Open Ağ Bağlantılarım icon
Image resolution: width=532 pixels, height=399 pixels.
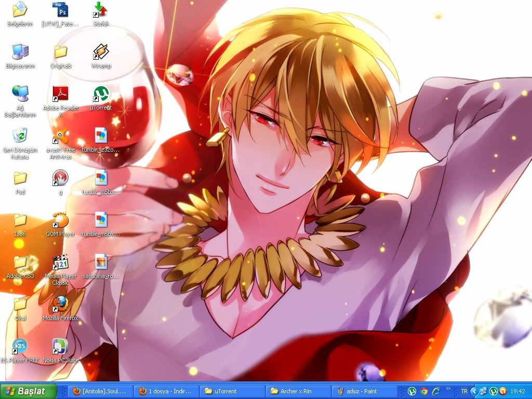coord(20,101)
